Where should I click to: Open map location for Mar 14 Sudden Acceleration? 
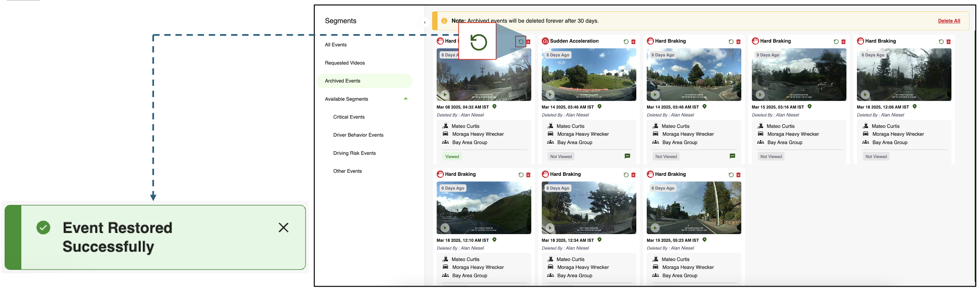click(600, 107)
